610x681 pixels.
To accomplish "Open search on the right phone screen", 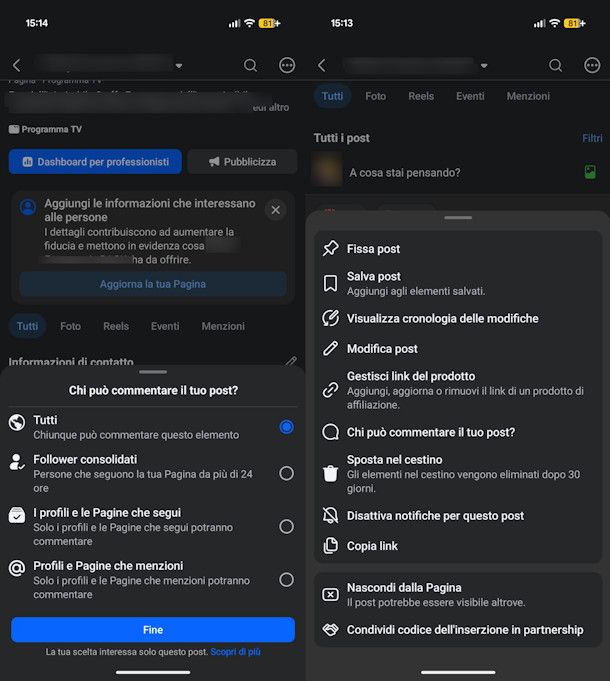I will click(555, 66).
